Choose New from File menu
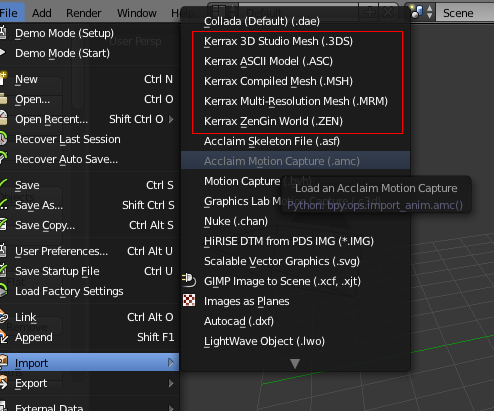Viewport: 494px width, 411px height. (89, 79)
